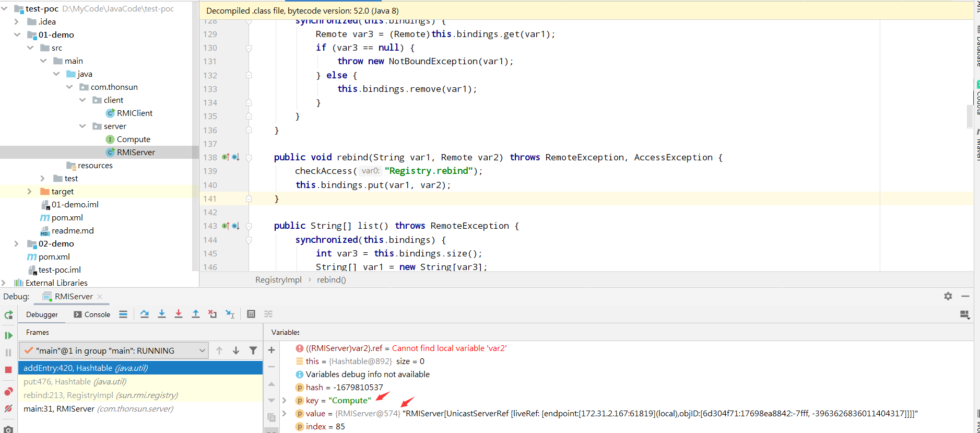Viewport: 980px width, 433px height.
Task: Hide the Debug tool window
Action: pos(965,296)
